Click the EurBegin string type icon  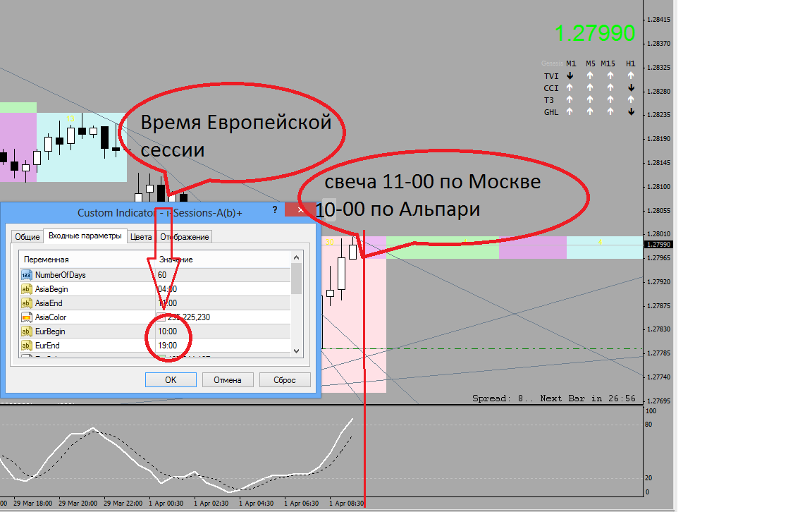point(26,331)
